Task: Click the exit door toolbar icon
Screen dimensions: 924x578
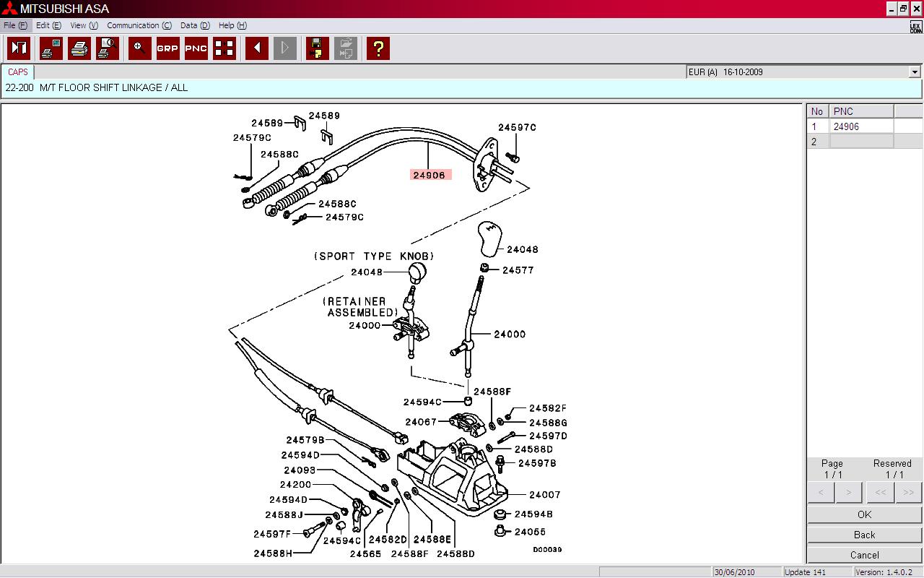Action: [x=19, y=48]
